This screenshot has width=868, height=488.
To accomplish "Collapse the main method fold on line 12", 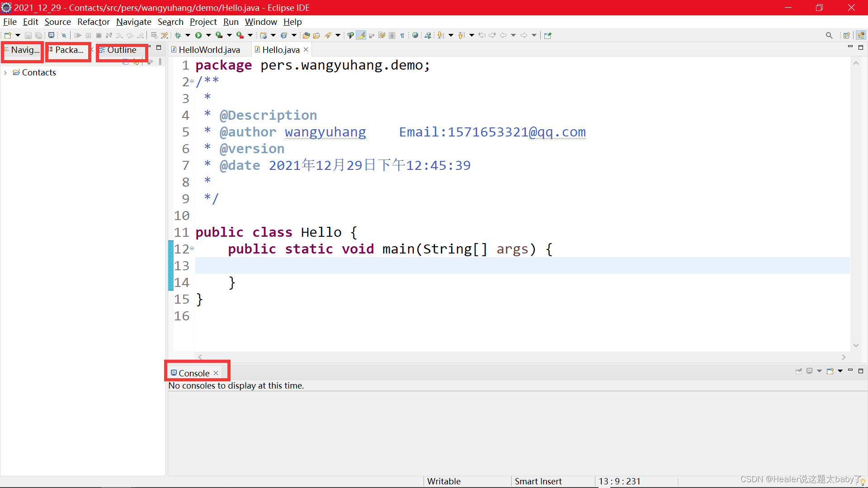I will click(x=192, y=249).
